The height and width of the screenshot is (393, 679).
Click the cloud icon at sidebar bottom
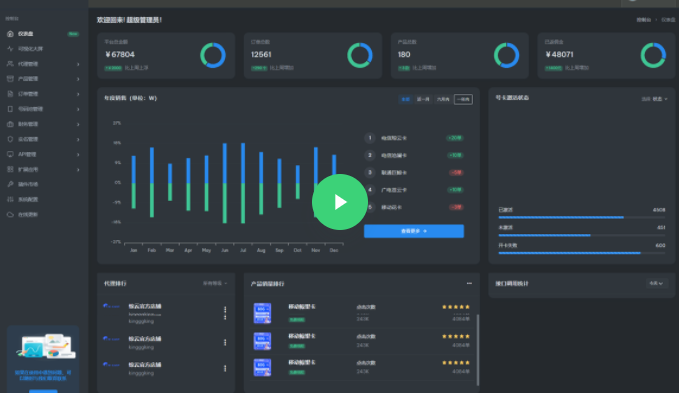[10, 215]
